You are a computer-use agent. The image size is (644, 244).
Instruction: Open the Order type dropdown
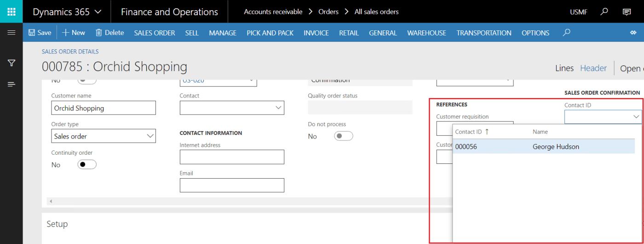tap(150, 136)
